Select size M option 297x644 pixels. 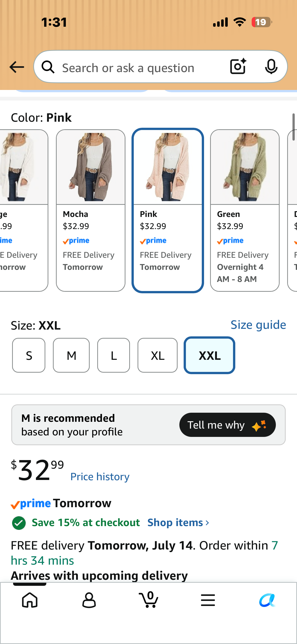tap(71, 355)
